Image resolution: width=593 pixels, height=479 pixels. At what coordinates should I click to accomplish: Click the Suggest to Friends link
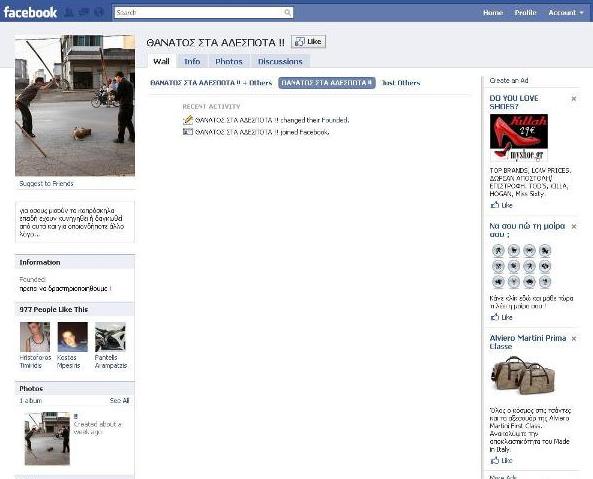tap(46, 184)
